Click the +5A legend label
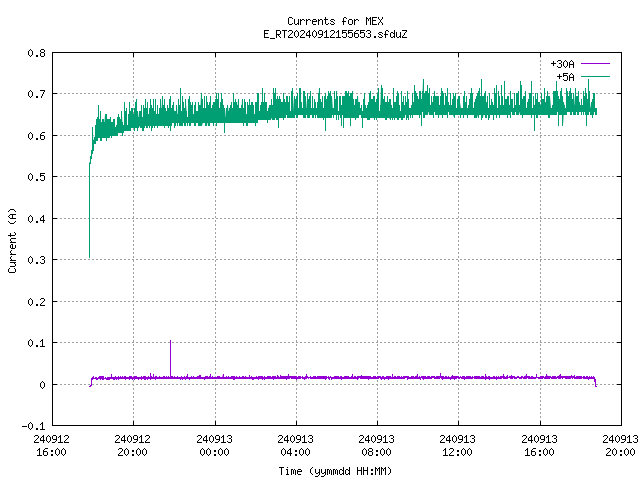The width and height of the screenshot is (640, 480). (565, 77)
